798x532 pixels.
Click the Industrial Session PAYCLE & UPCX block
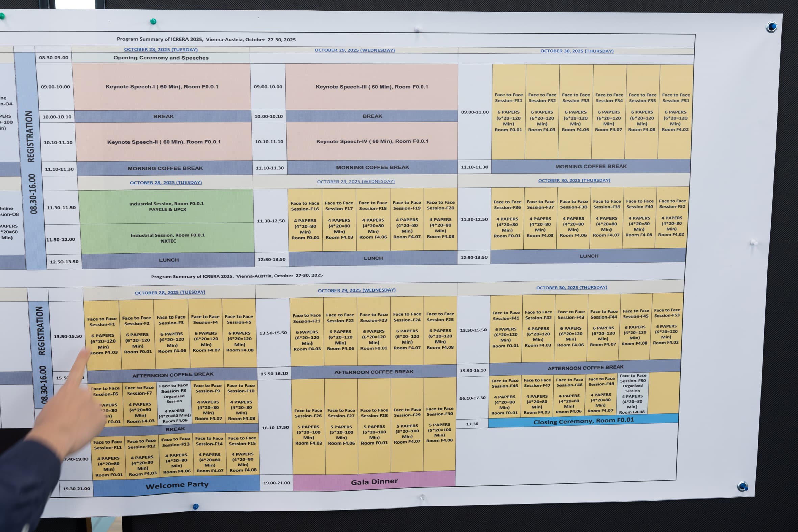point(166,207)
